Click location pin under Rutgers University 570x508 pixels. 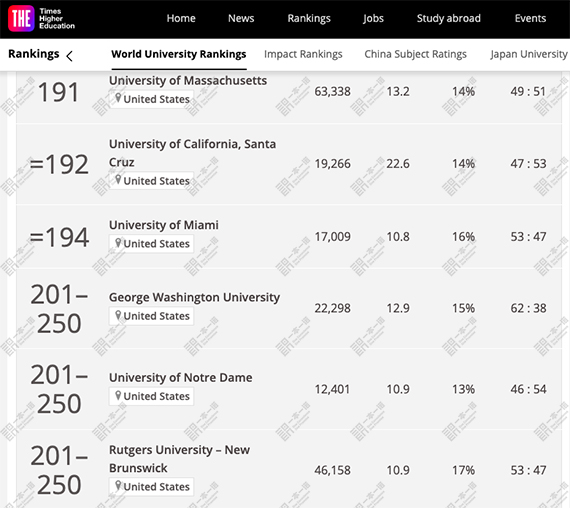[x=118, y=485]
